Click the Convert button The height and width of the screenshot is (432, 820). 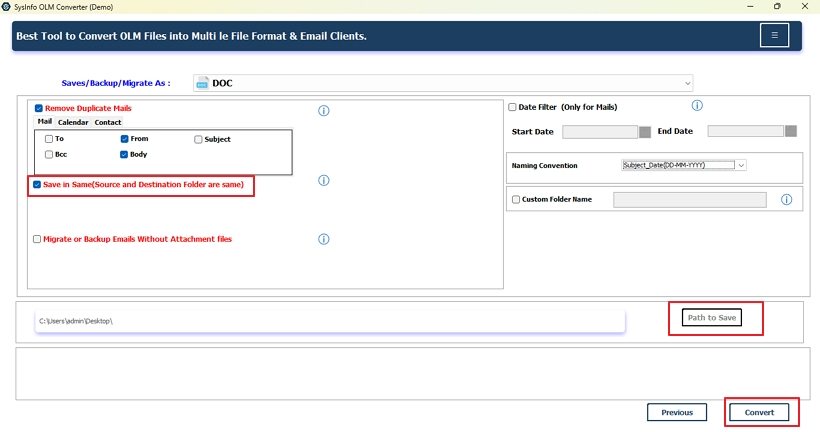(759, 412)
